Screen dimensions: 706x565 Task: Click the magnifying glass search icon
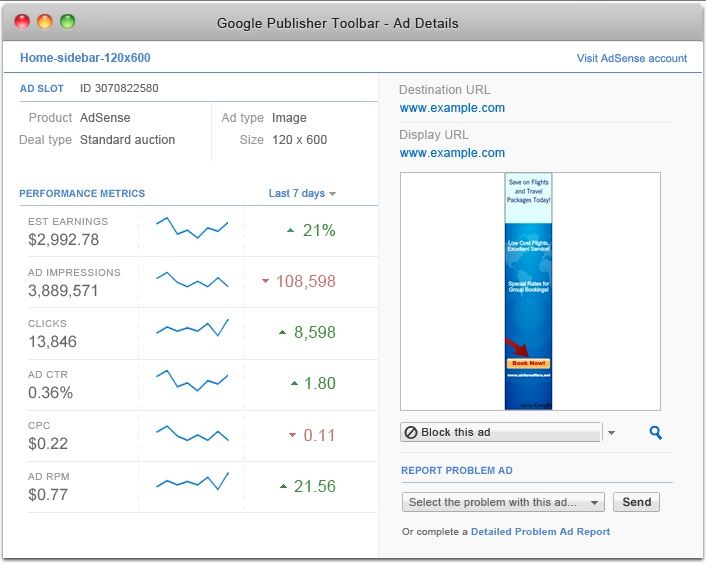(x=656, y=433)
